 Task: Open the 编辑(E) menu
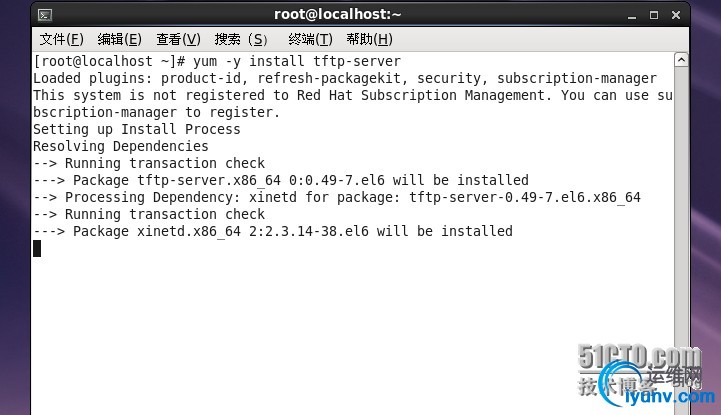tap(119, 39)
